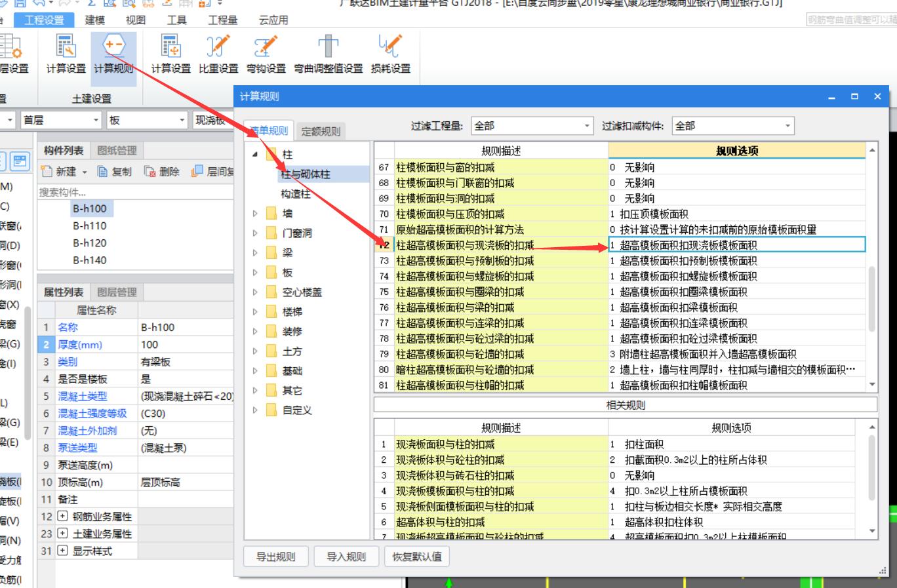The image size is (897, 588).
Task: Select rule row 柱超高模板面积与圈梁的扣减
Action: pos(502,292)
